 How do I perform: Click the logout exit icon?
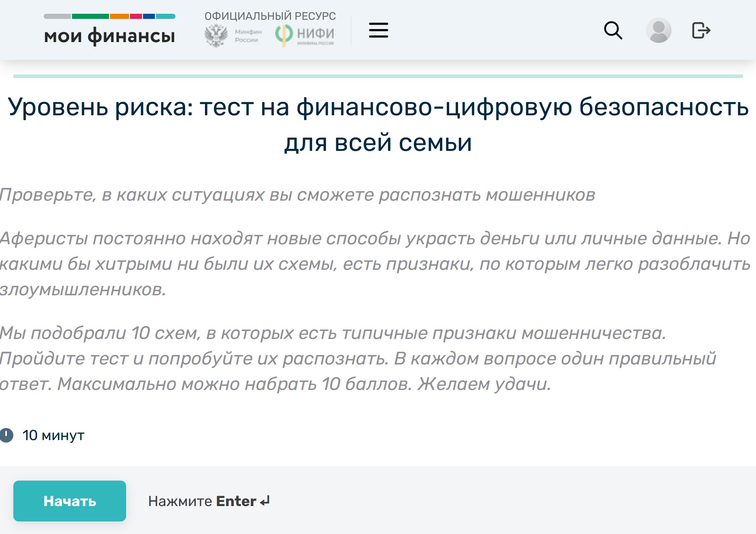click(x=701, y=30)
